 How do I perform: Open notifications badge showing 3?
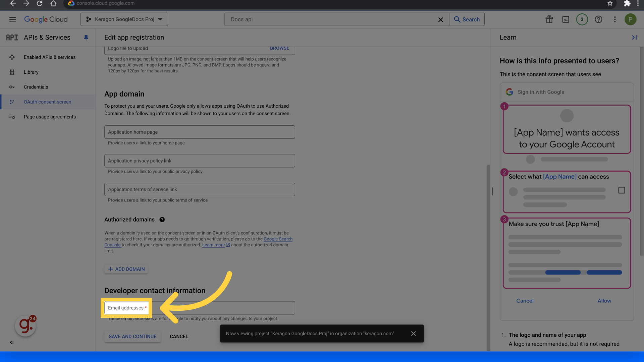582,19
